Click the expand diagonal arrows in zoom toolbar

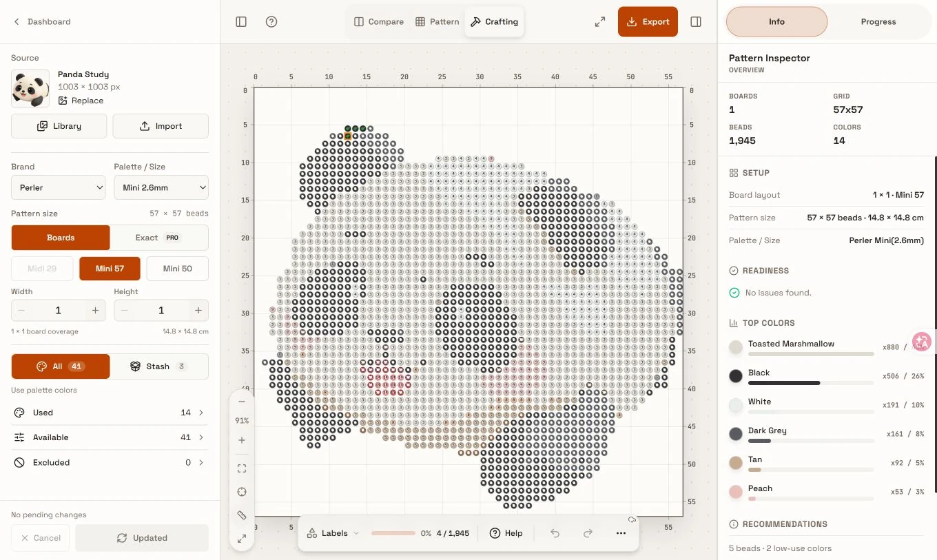[242, 539]
